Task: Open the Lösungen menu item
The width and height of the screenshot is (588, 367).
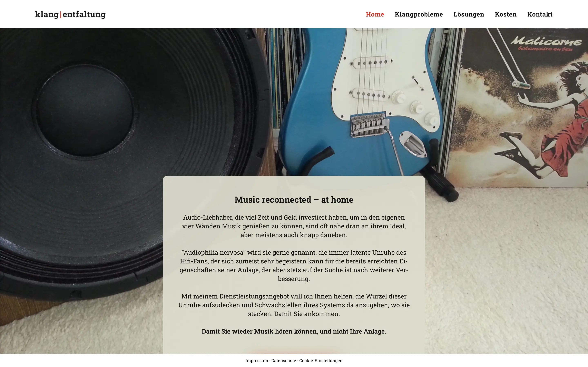Action: pyautogui.click(x=469, y=14)
